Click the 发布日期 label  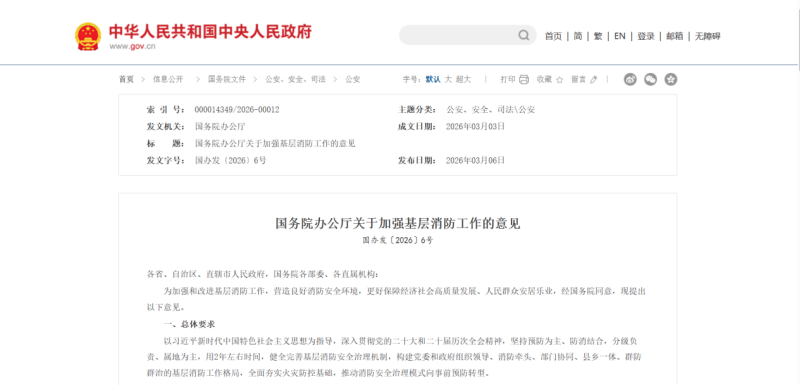pos(417,160)
